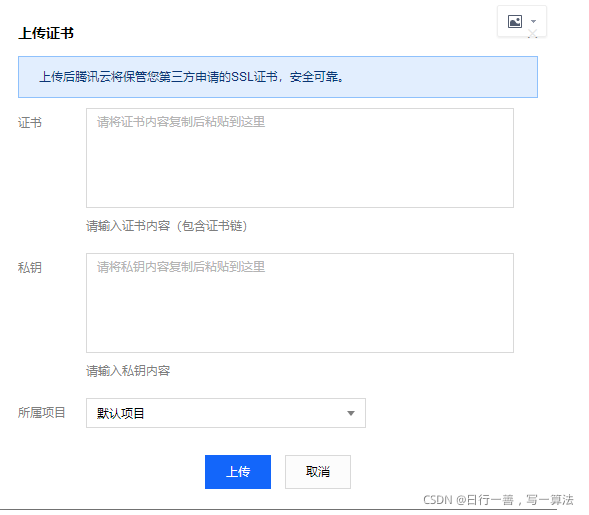Image resolution: width=589 pixels, height=515 pixels.
Task: Open the 所属项目 dropdown showing 默认项目
Action: 226,413
